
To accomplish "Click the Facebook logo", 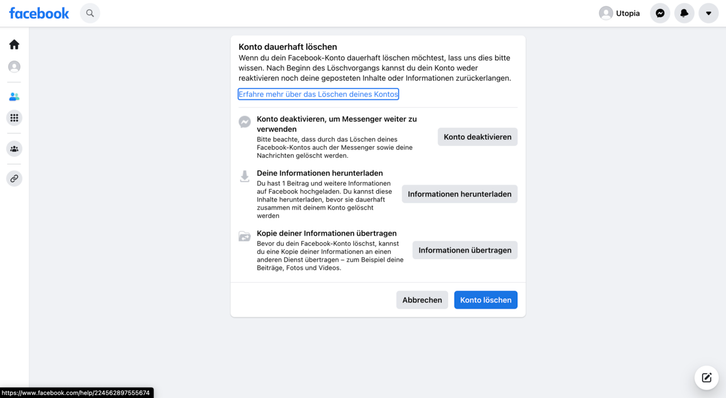I will [x=39, y=13].
